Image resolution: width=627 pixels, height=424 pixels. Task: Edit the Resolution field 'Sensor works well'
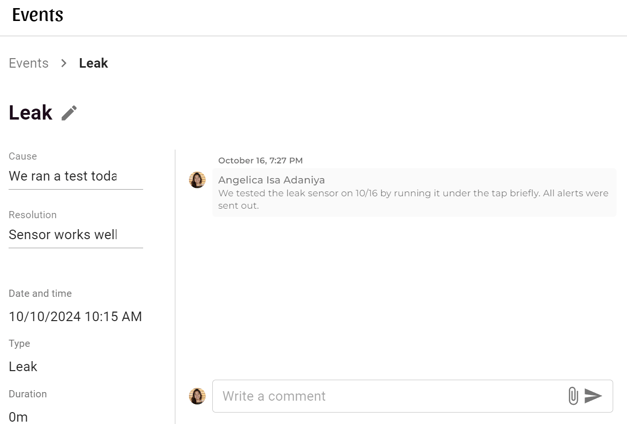tap(76, 234)
